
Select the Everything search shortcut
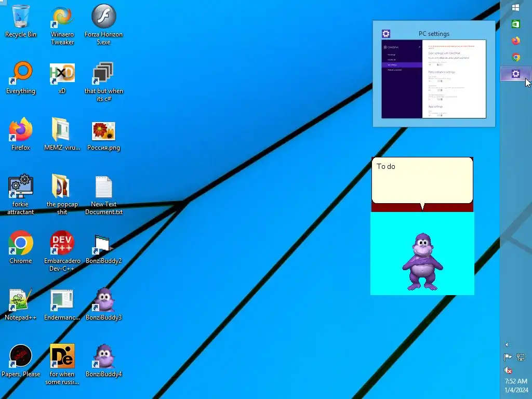pos(21,78)
